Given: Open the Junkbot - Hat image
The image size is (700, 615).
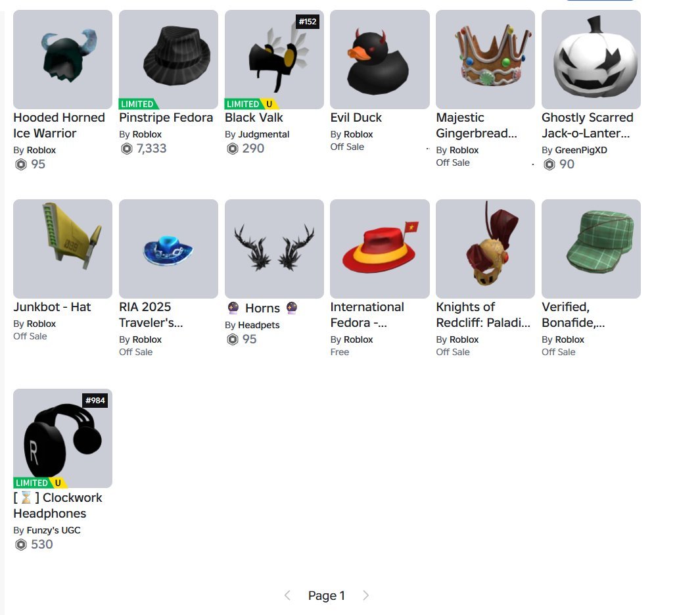Looking at the screenshot, I should [x=62, y=249].
